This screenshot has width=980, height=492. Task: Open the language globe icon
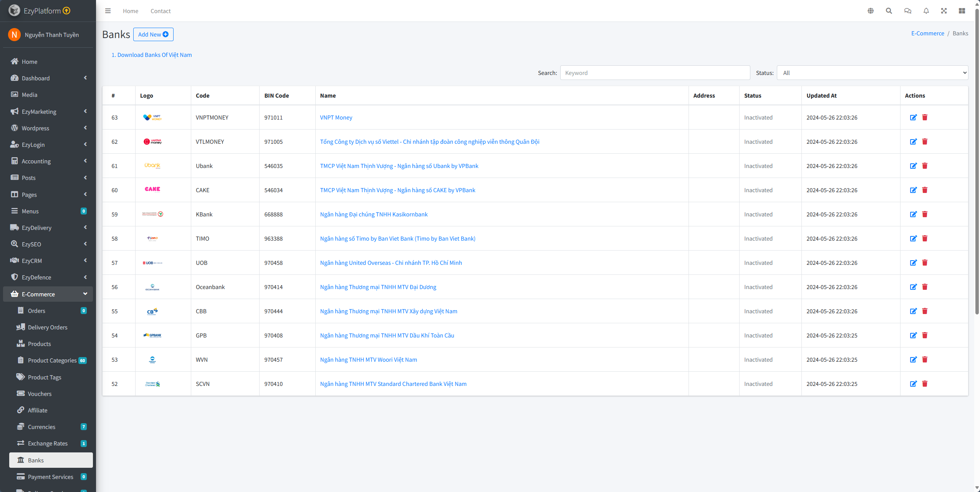(871, 11)
